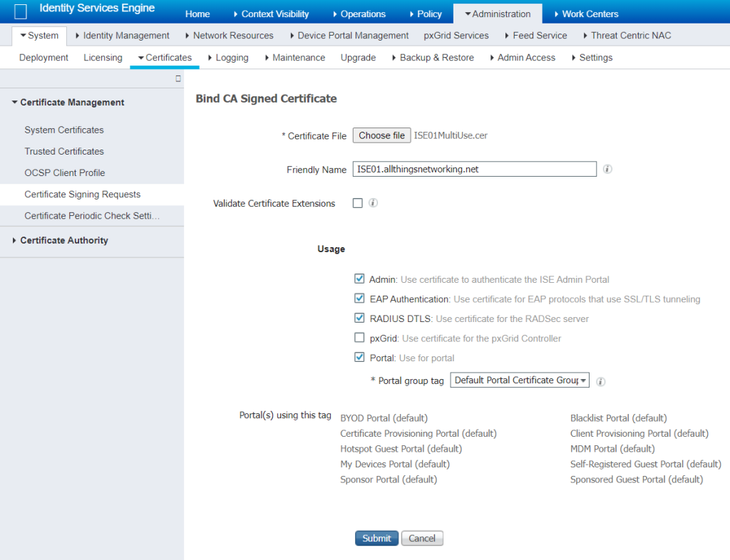Collapse Certificate Management section
Viewport: 730px width, 560px height.
68,103
